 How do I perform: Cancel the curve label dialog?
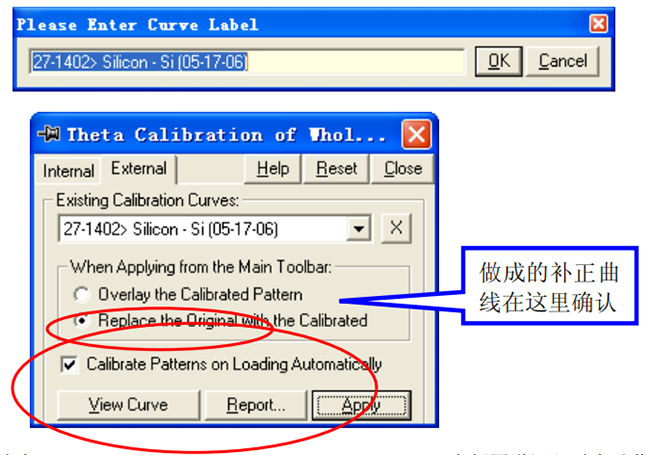pyautogui.click(x=562, y=61)
